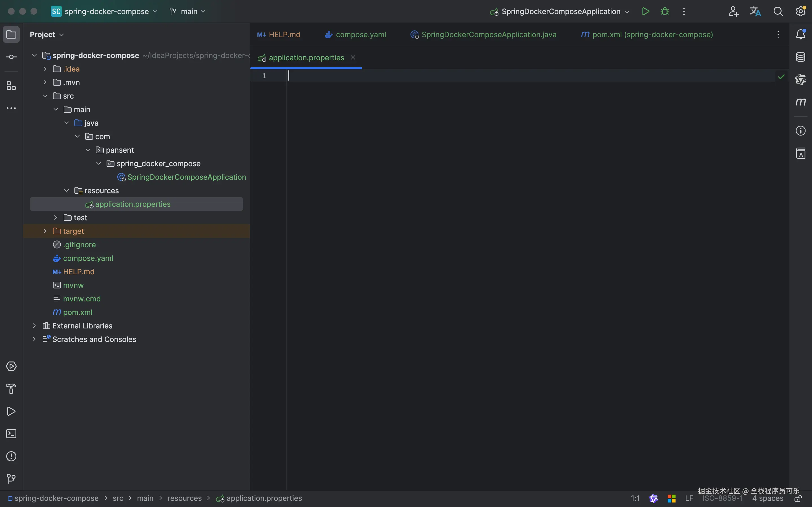Open the Maven tool window

coord(801,102)
